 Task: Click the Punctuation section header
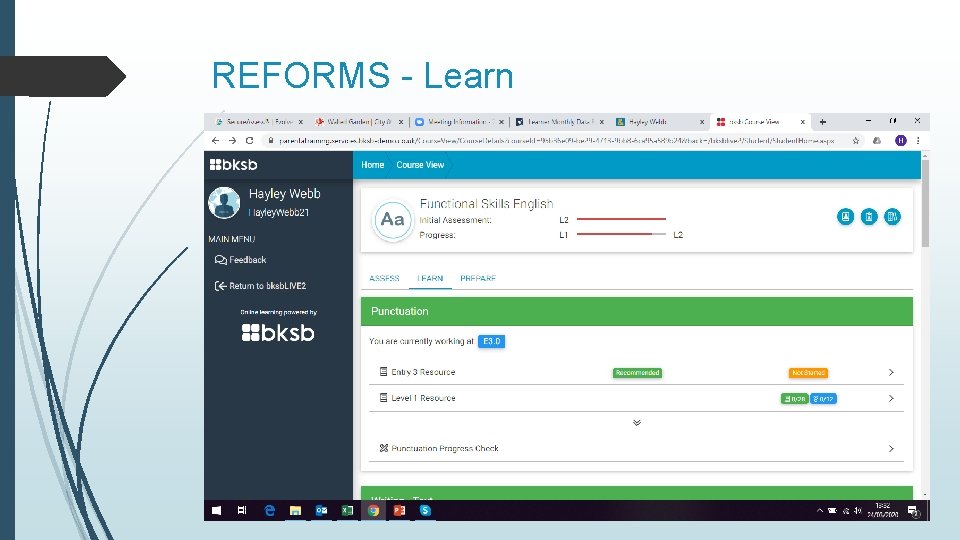(637, 312)
